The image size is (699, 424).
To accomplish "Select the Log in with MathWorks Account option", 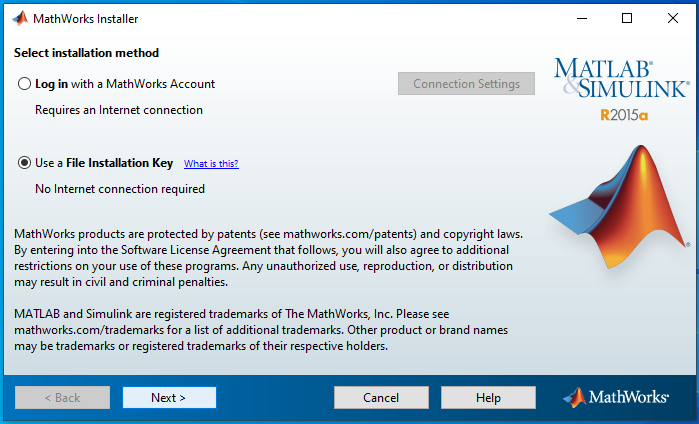I will [25, 84].
